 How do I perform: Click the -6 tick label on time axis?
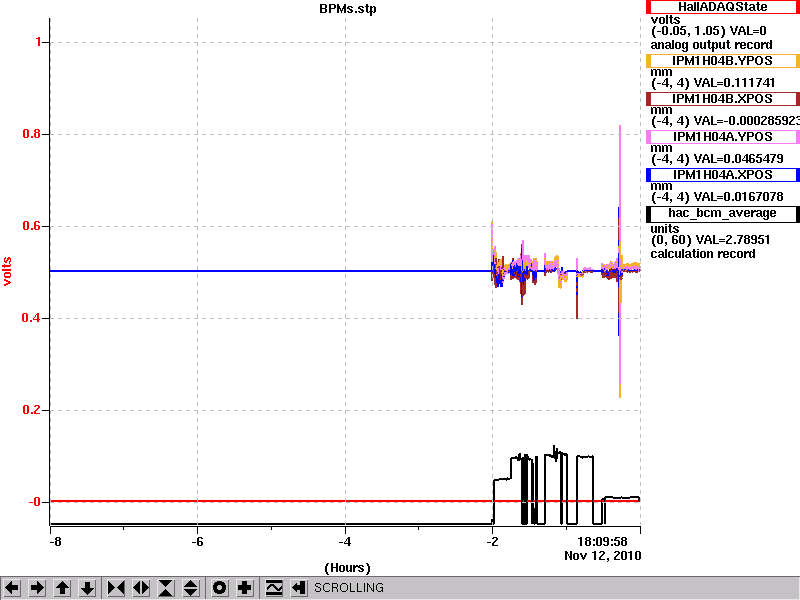pyautogui.click(x=197, y=542)
